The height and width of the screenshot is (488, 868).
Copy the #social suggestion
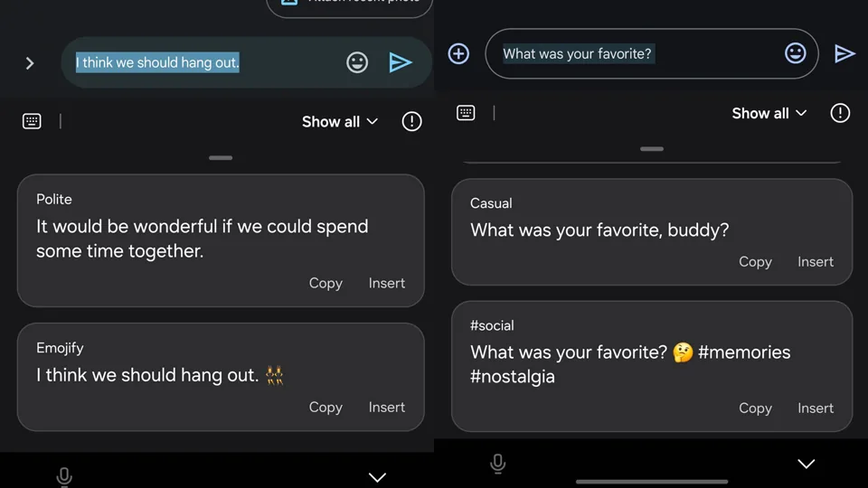tap(755, 408)
